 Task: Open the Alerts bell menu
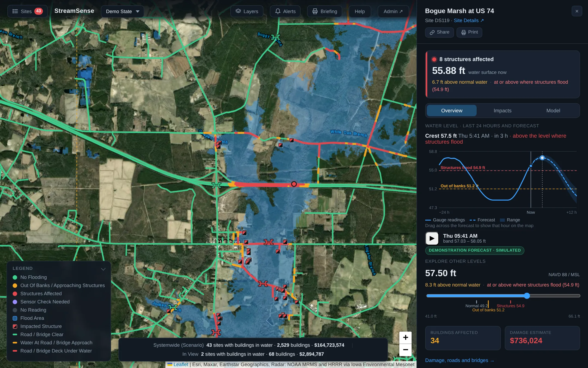coord(285,11)
